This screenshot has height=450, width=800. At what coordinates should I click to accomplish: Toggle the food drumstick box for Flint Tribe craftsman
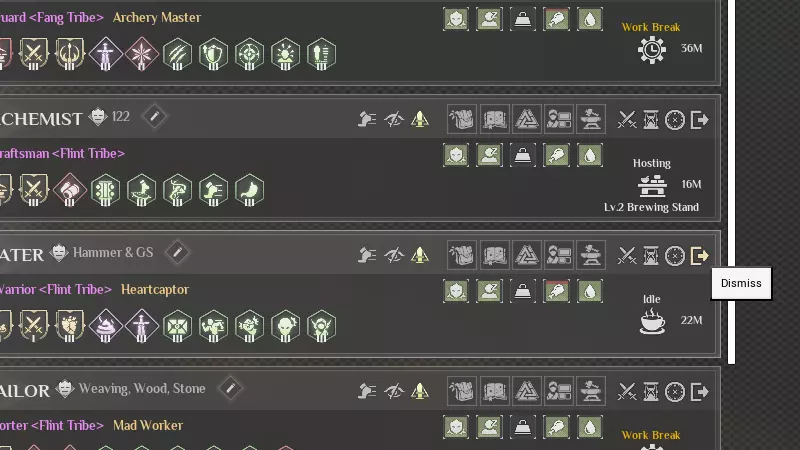[x=556, y=155]
